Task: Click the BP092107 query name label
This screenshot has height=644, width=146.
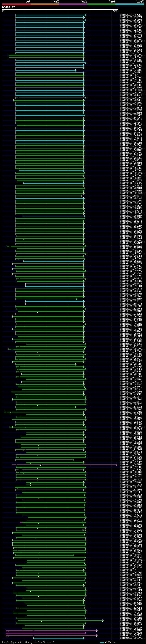Action: coord(8,7)
